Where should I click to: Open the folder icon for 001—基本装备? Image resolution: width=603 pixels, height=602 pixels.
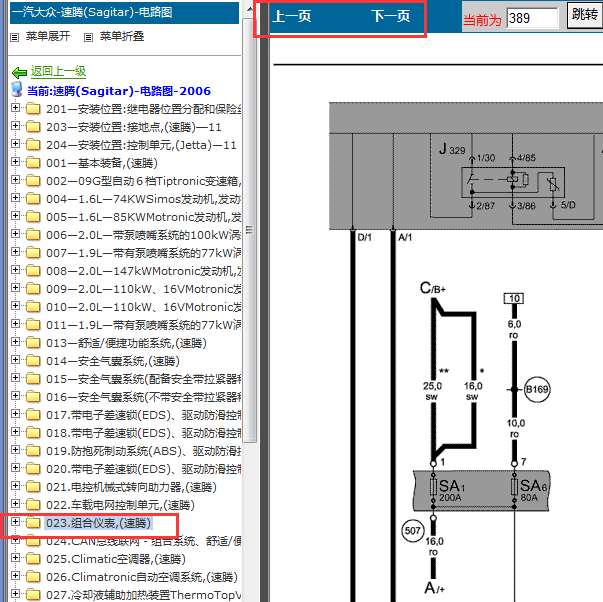click(x=33, y=163)
